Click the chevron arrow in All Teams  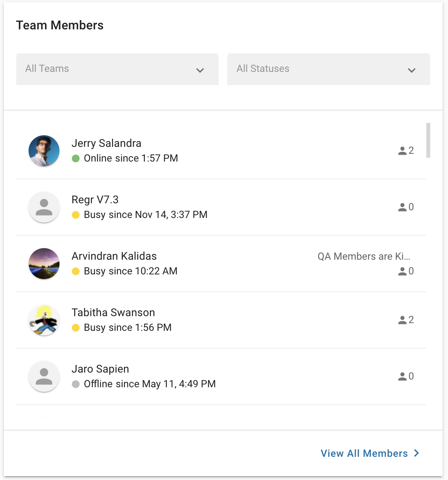tap(200, 70)
